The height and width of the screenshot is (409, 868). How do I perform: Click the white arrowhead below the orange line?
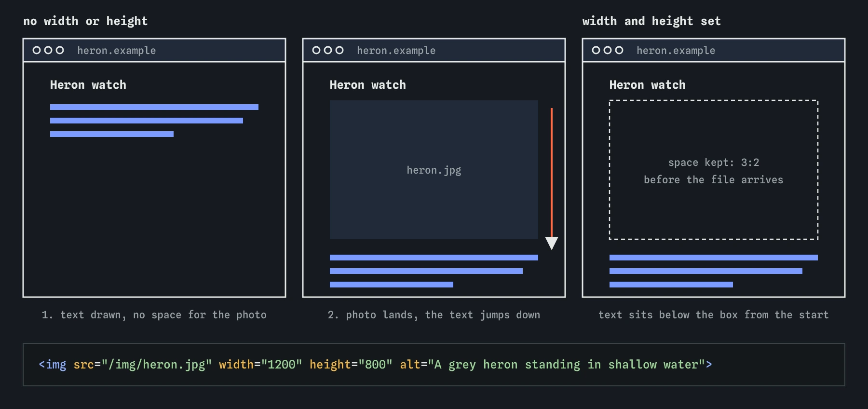(552, 243)
